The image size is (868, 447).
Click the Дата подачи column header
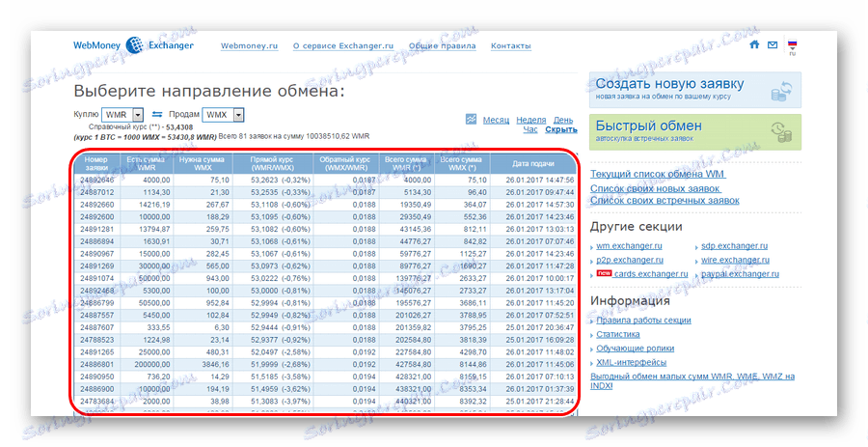pos(533,163)
